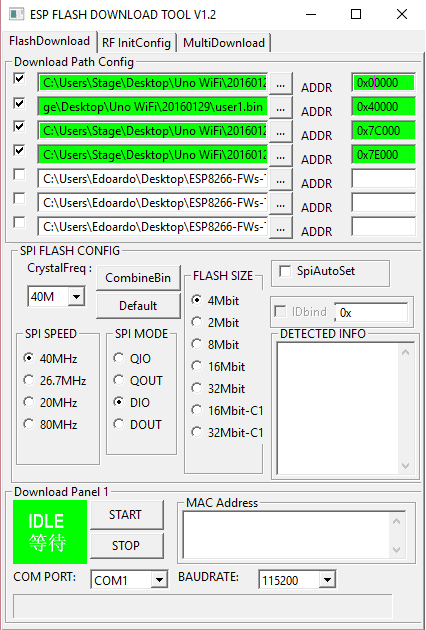Click the DETECTED INFO scroll down arrow
The width and height of the screenshot is (426, 630).
405,466
